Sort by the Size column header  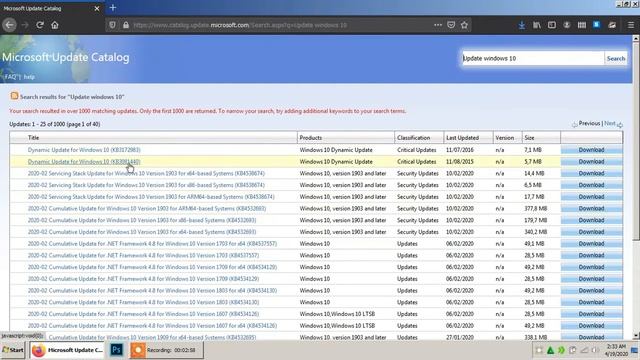click(x=529, y=138)
